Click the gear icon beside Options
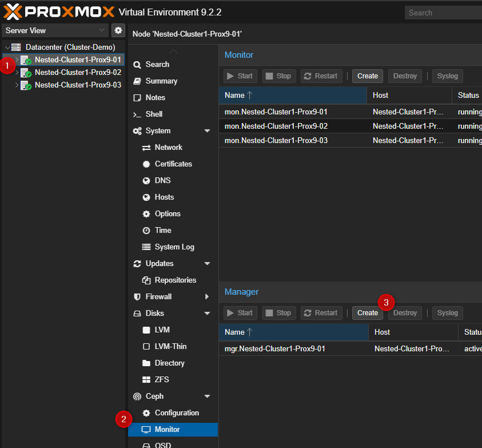Screen dimensions: 482x448 [x=146, y=214]
